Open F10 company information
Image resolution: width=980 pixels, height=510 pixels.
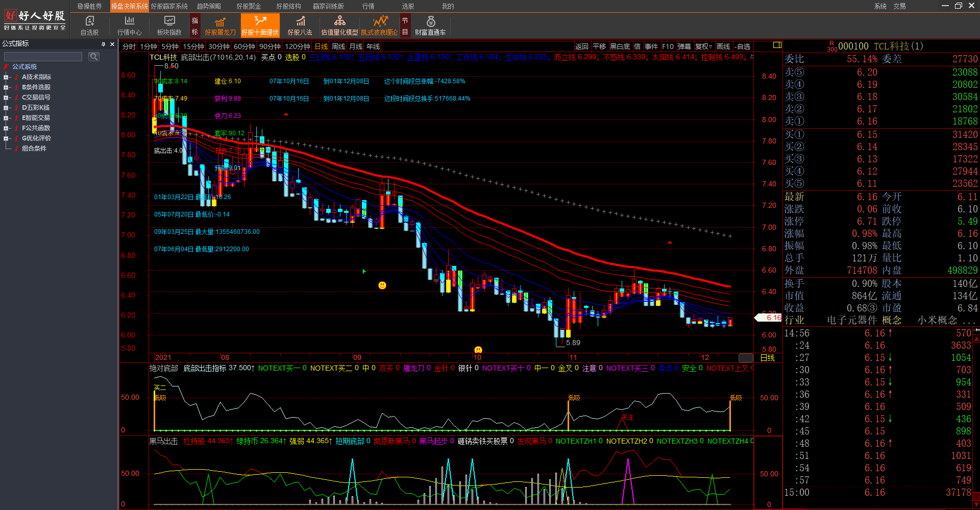click(x=668, y=46)
